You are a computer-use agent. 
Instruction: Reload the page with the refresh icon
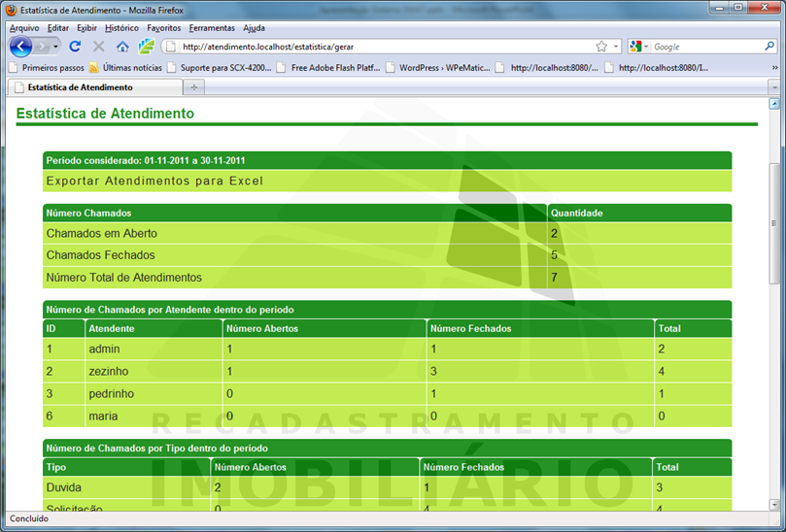75,47
